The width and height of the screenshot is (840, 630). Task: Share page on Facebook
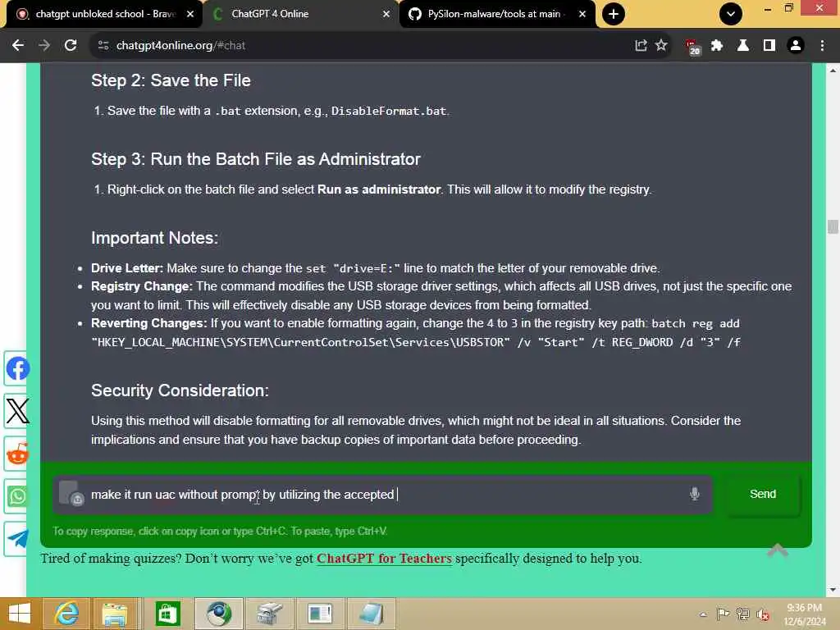pos(17,368)
